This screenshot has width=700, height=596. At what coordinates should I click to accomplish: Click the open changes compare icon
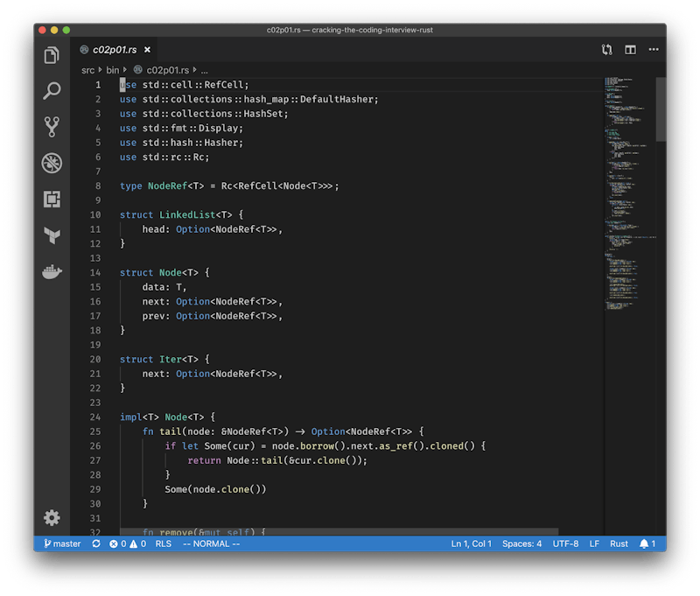click(606, 50)
